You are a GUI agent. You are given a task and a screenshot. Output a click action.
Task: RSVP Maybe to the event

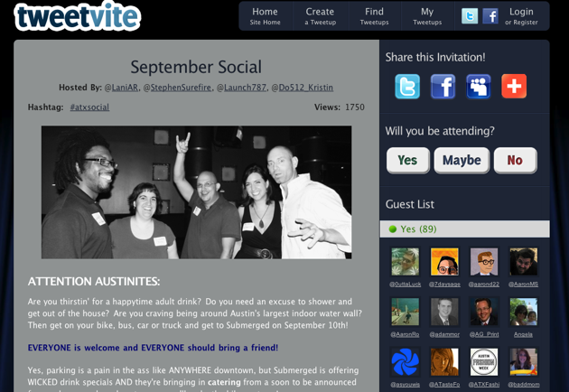[462, 160]
